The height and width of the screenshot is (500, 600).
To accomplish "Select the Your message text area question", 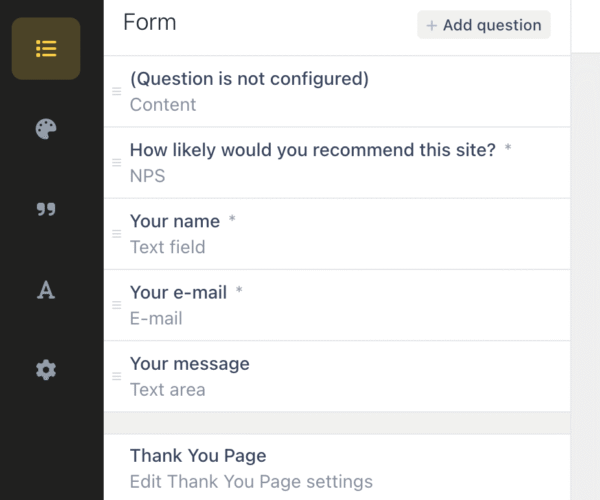I will pos(337,376).
